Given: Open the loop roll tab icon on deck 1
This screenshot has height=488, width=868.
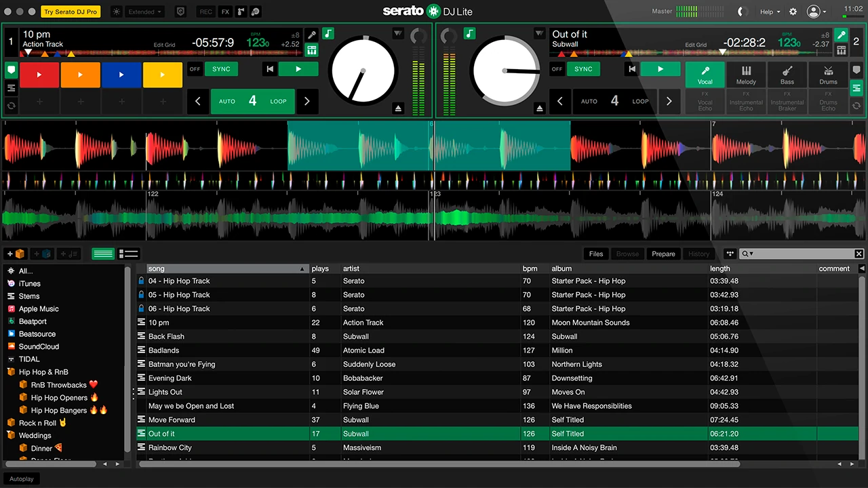Looking at the screenshot, I should click(11, 106).
